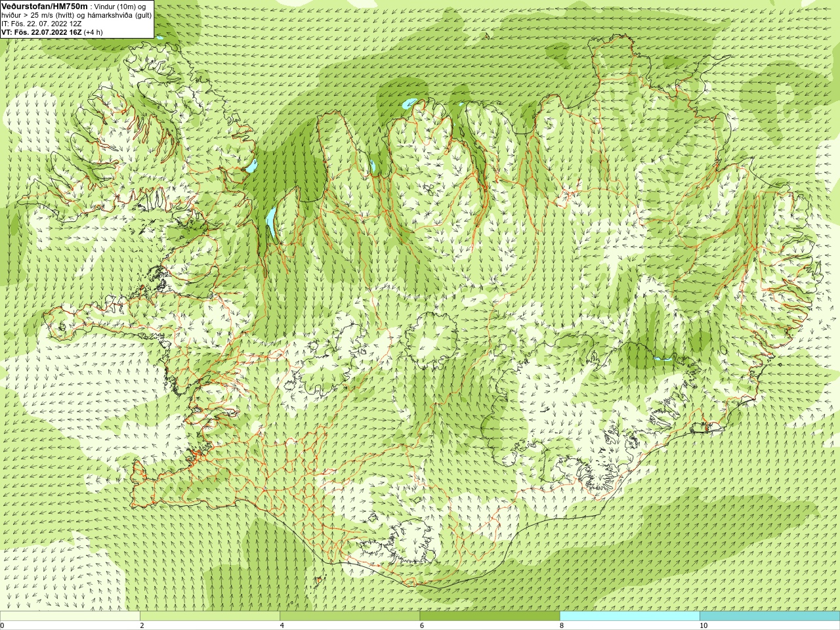Click the pale green 2–4 m/s legend swatch
This screenshot has height=630, width=840.
[x=210, y=616]
